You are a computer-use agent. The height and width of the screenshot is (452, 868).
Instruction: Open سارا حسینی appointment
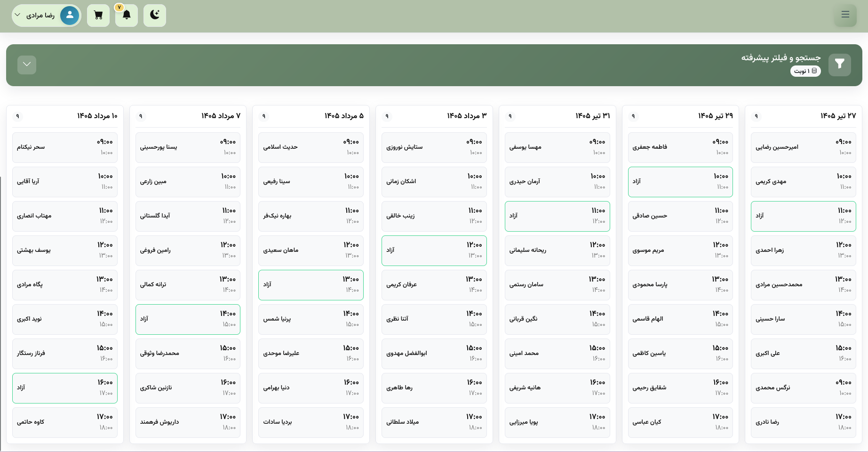click(804, 319)
